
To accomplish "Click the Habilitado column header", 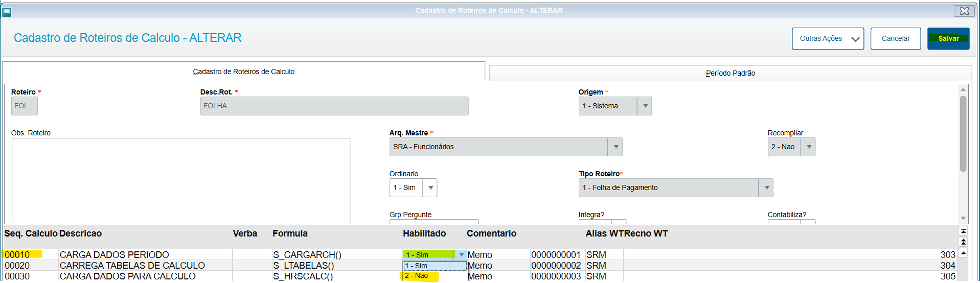I will pyautogui.click(x=424, y=233).
